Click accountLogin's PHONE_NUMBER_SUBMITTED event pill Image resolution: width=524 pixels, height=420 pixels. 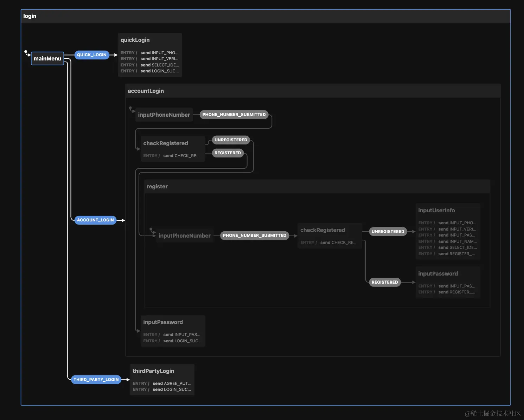pyautogui.click(x=234, y=115)
